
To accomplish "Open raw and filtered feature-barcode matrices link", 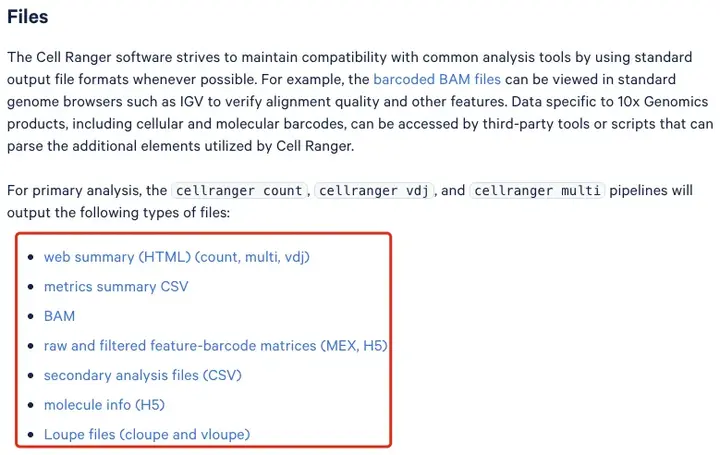I will coord(215,346).
